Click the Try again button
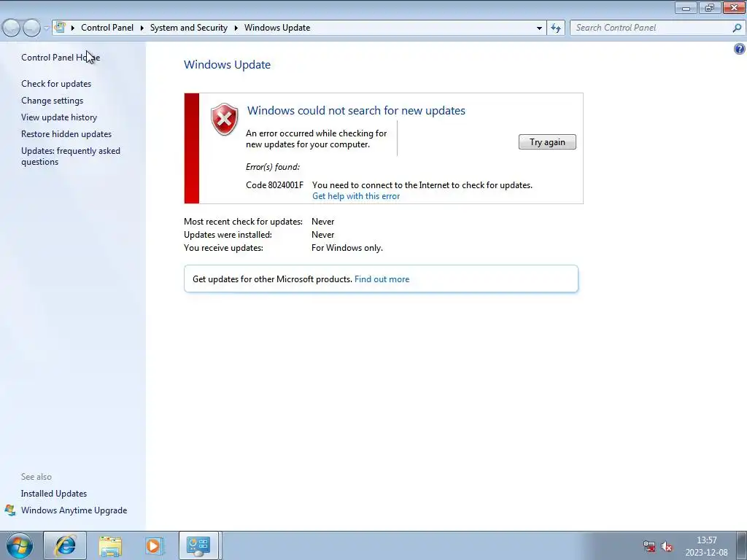Viewport: 747px width, 560px height. [547, 142]
